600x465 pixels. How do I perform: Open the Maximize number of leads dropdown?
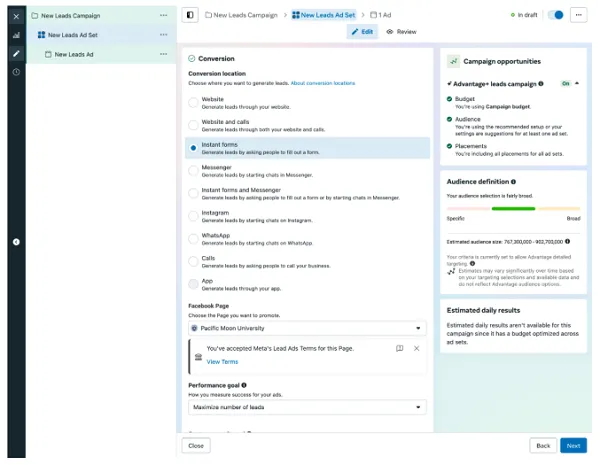click(x=307, y=407)
